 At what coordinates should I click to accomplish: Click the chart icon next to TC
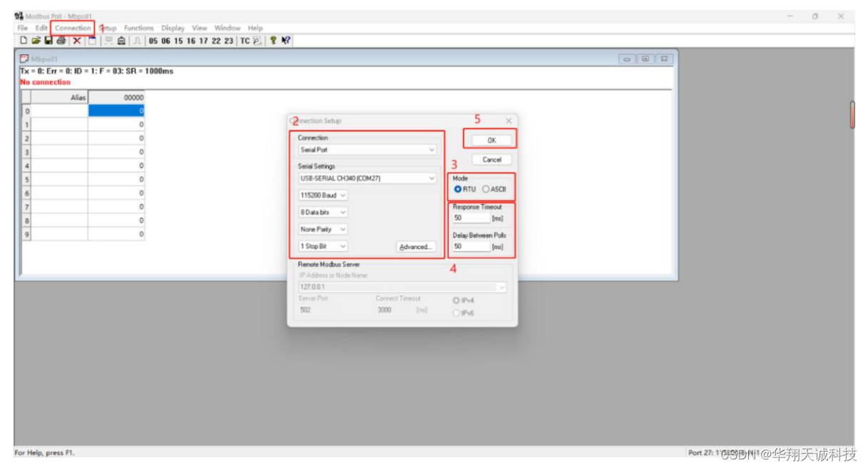click(257, 41)
